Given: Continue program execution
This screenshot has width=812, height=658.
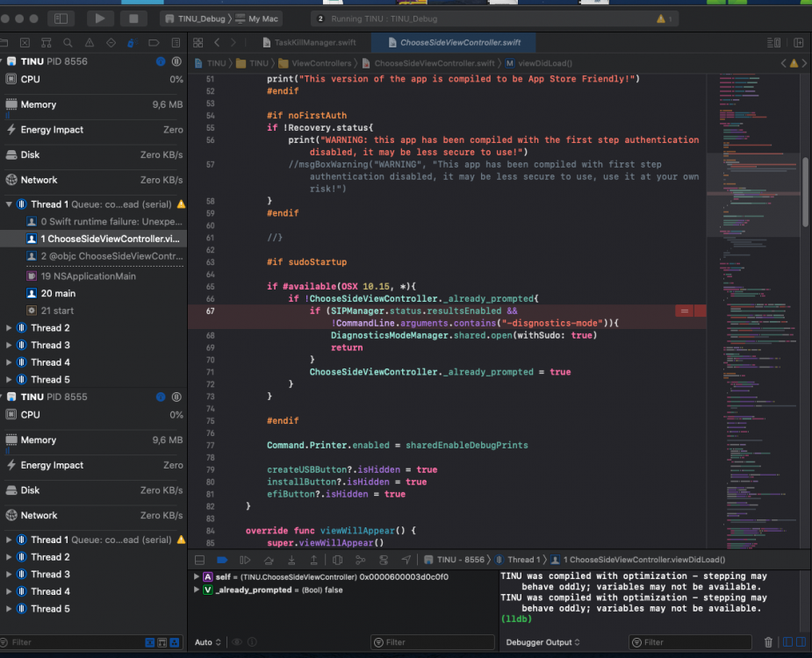Looking at the screenshot, I should pyautogui.click(x=245, y=560).
